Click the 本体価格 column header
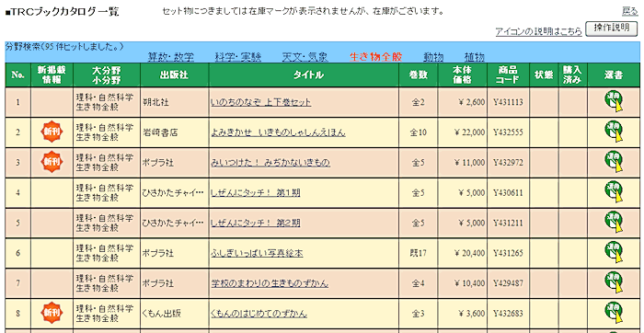The image size is (644, 333). tap(462, 75)
